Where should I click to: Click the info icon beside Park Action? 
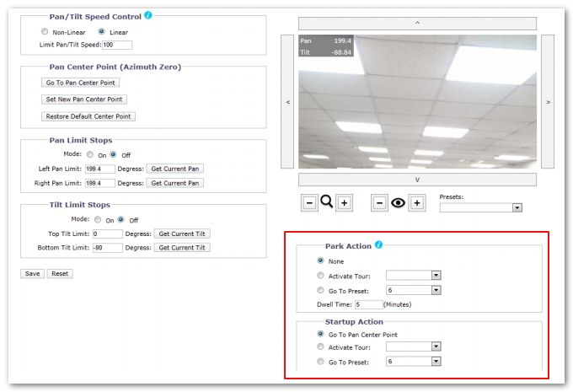click(379, 245)
